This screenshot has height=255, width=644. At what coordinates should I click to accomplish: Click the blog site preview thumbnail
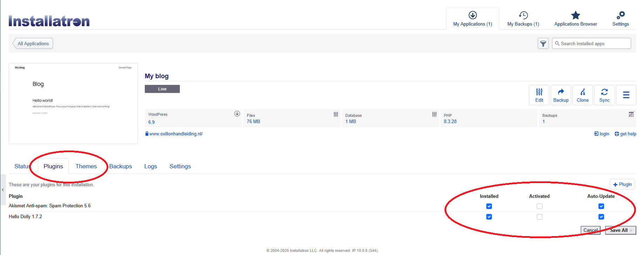[73, 103]
